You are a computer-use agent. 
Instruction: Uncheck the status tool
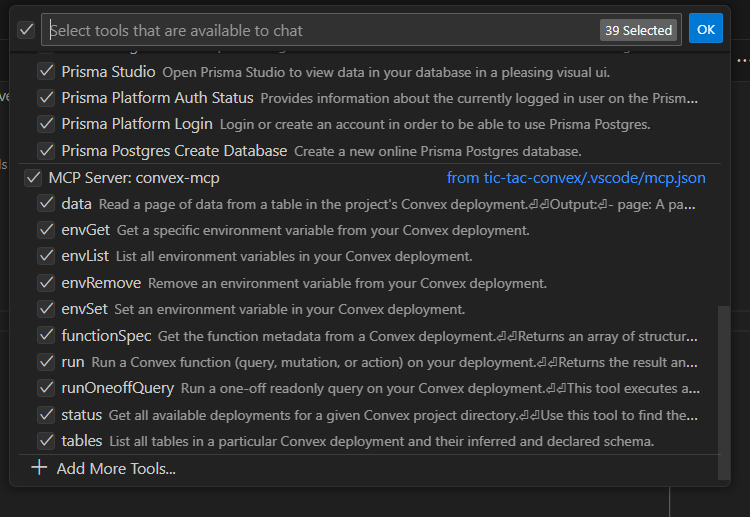(46, 414)
